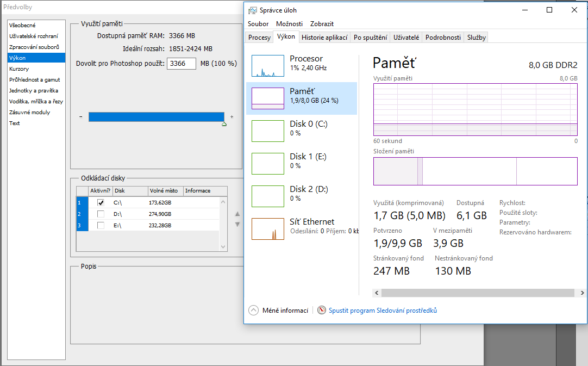
Task: Click the Sledování prostředků gauge icon
Action: [322, 311]
